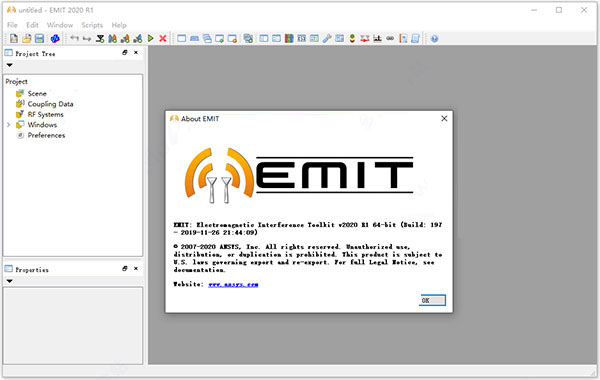The width and height of the screenshot is (600, 380).
Task: Open the Scripts menu
Action: [92, 25]
